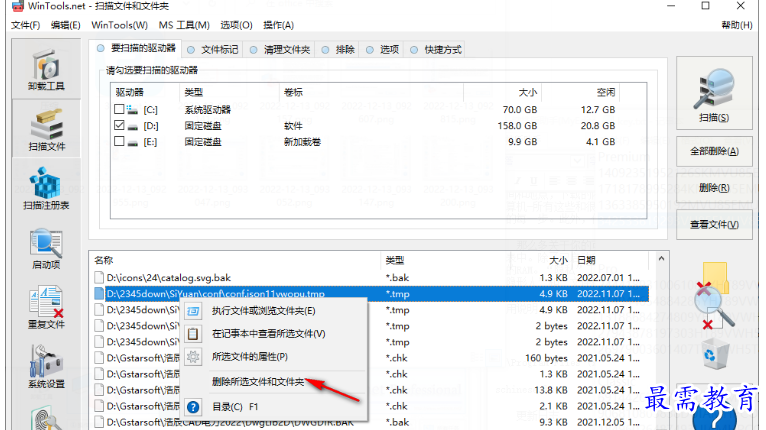Image resolution: width=766 pixels, height=430 pixels.
Task: Click the E: drive icon
Action: [132, 142]
